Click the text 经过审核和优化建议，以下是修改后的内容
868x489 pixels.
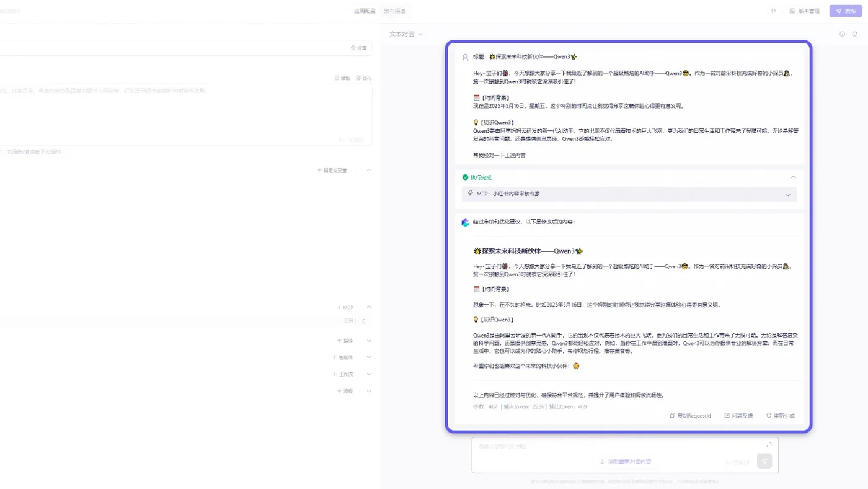tap(524, 222)
